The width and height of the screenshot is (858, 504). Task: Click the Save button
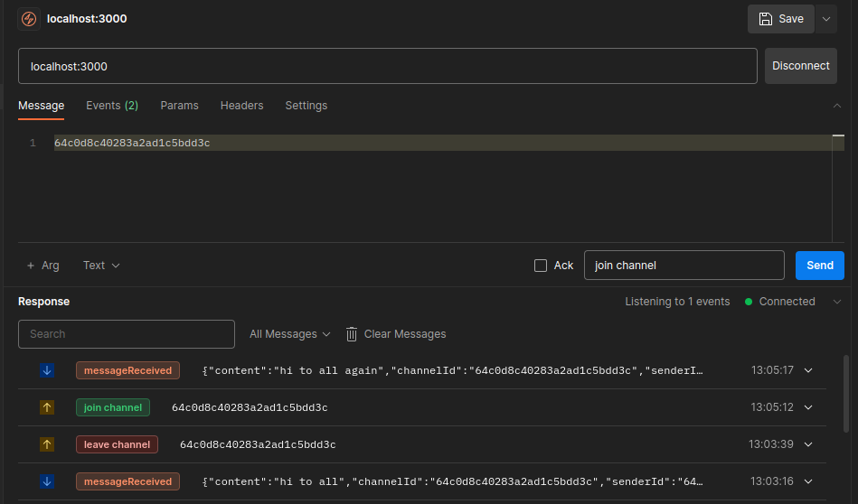(781, 19)
